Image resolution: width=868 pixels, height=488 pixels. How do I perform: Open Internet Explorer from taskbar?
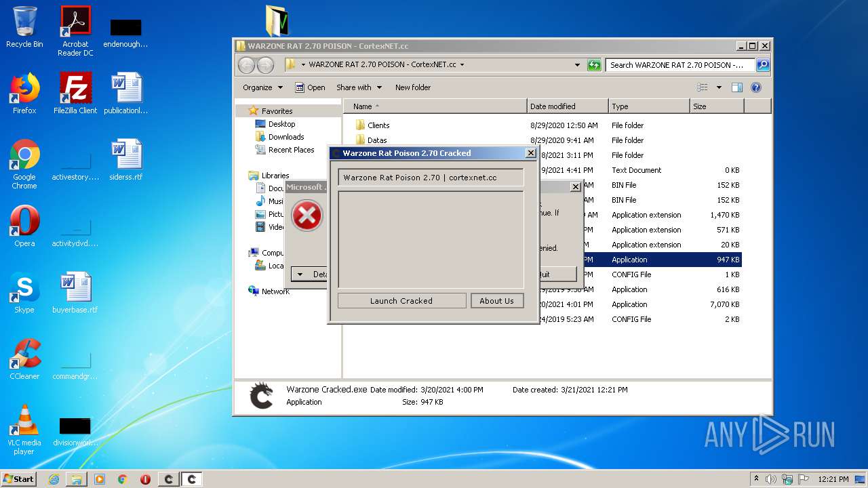[54, 479]
